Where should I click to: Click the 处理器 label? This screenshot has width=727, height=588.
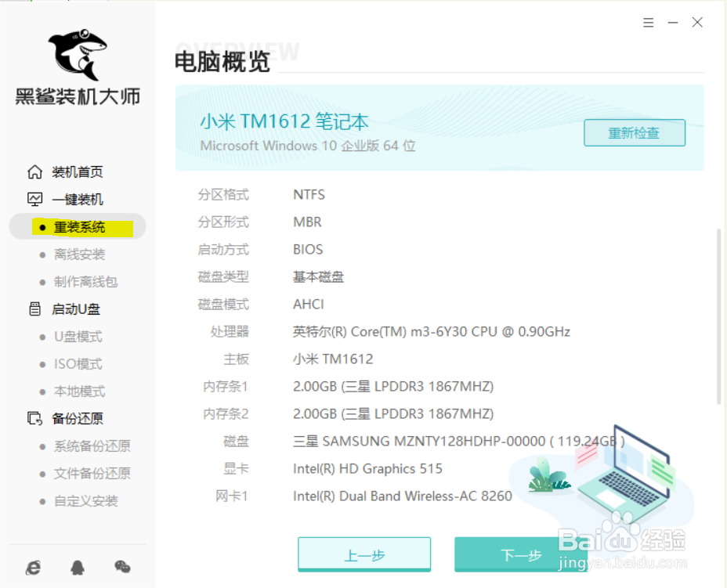230,331
